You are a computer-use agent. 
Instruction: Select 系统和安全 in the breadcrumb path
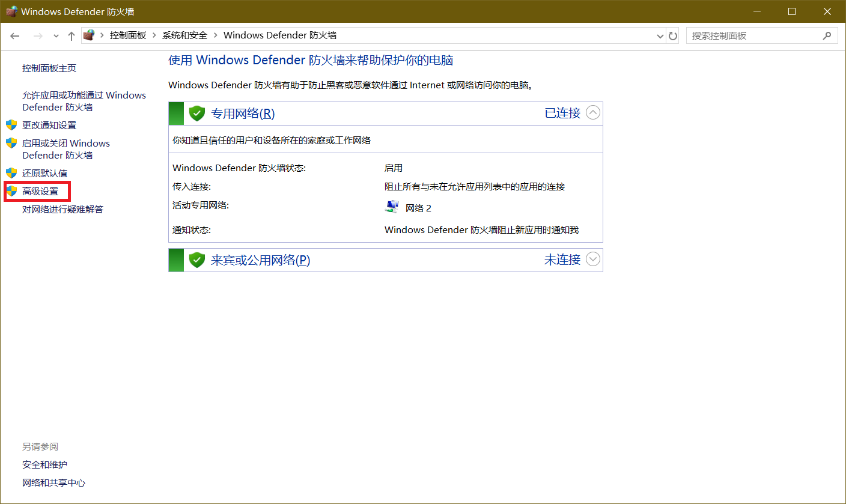pyautogui.click(x=184, y=35)
